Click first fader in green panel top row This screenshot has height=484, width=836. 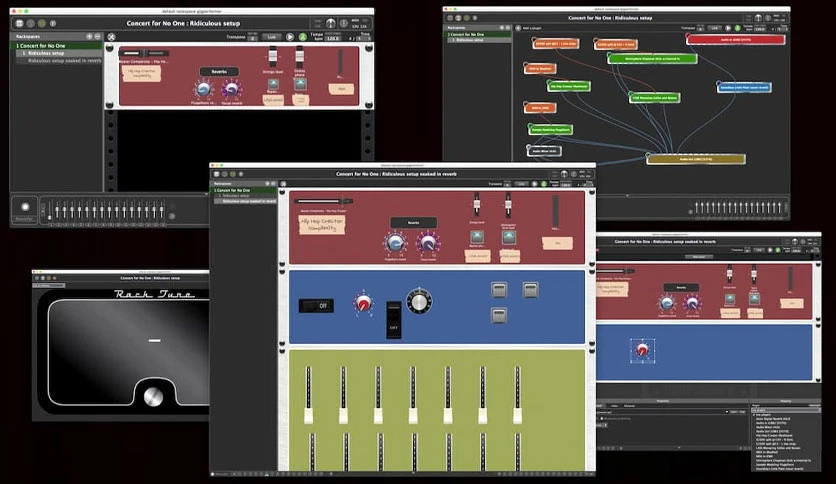(308, 394)
